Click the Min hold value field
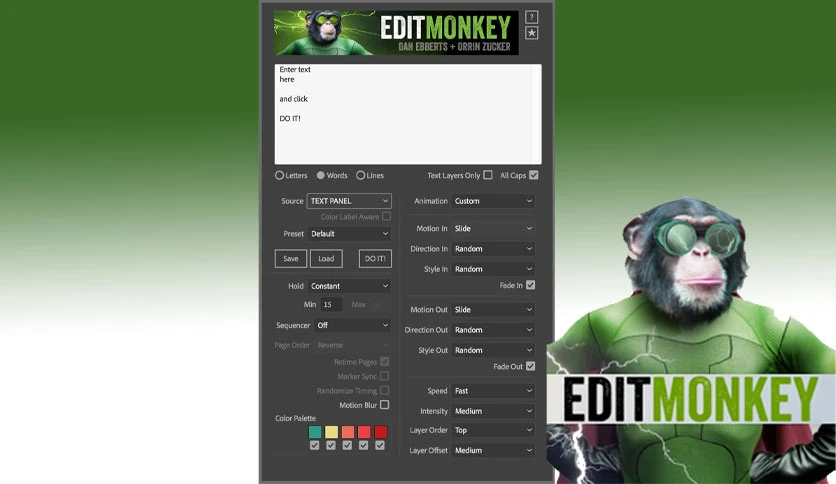Image resolution: width=836 pixels, height=484 pixels. [331, 304]
